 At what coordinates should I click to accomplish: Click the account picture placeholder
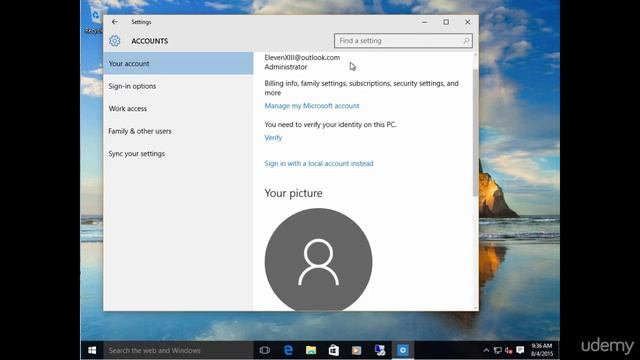[x=318, y=260]
